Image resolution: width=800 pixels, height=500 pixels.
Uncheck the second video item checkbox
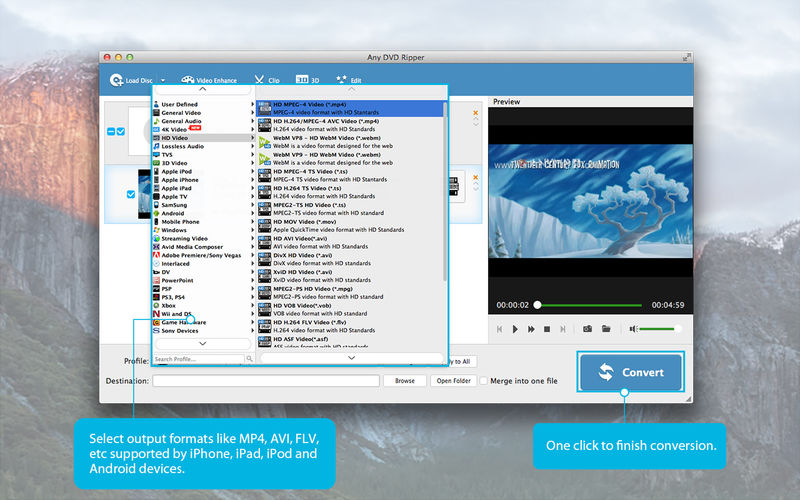pos(131,194)
